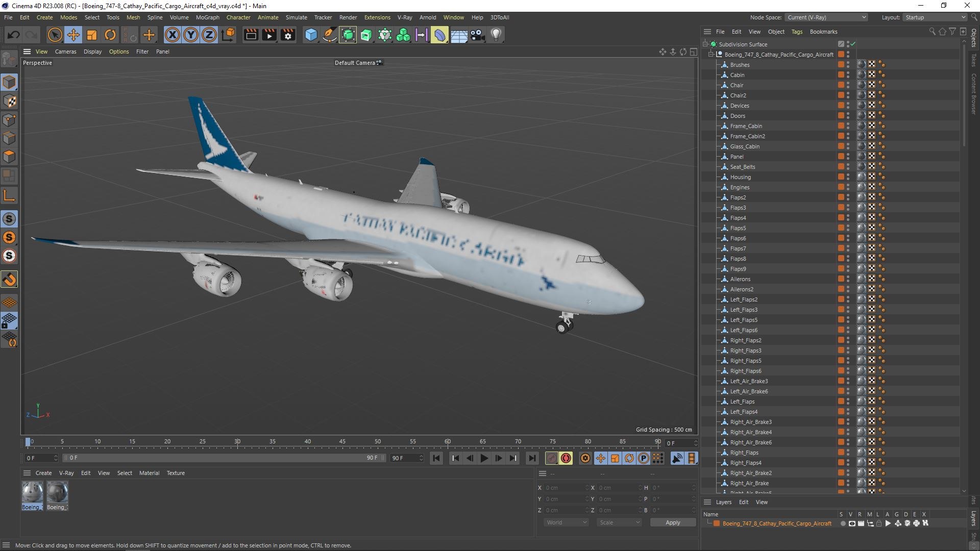Toggle Autokeying button

pyautogui.click(x=566, y=458)
